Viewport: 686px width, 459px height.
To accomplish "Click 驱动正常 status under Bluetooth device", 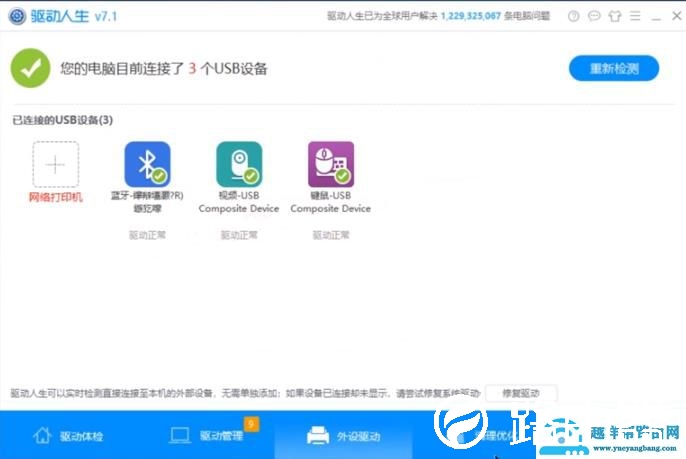I will pyautogui.click(x=147, y=235).
